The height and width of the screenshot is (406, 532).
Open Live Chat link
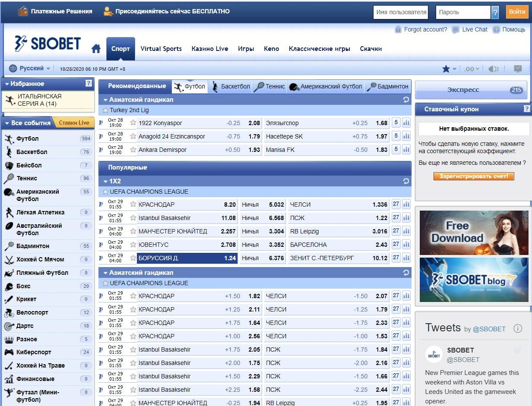coord(475,29)
